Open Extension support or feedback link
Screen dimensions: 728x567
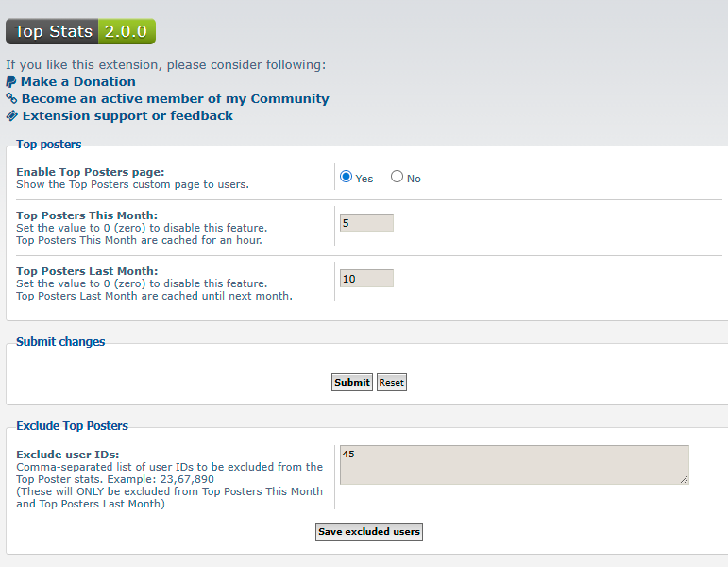(127, 115)
